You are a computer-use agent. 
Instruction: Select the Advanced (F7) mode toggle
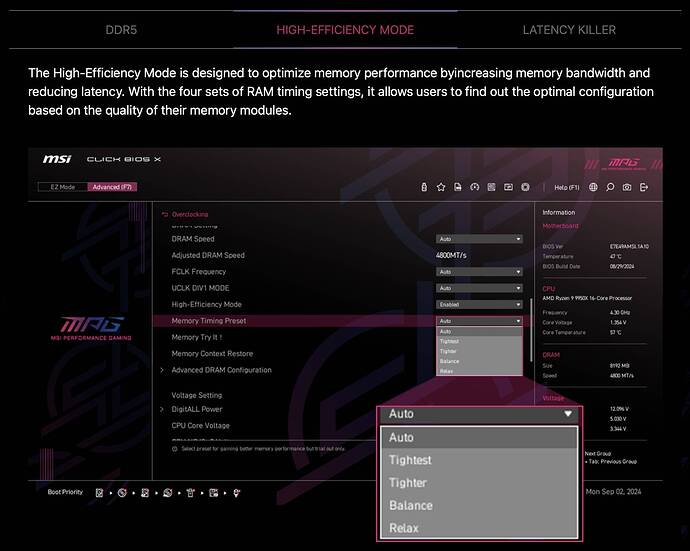[112, 187]
